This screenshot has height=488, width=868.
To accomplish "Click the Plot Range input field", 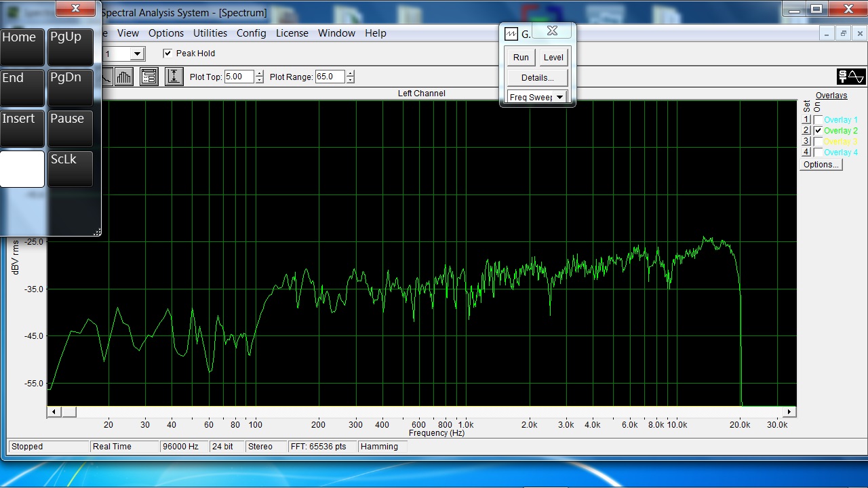I will (x=330, y=77).
